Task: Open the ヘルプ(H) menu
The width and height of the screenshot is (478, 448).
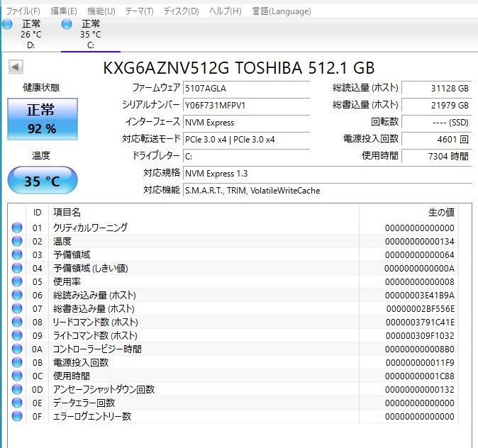Action: coord(226,11)
